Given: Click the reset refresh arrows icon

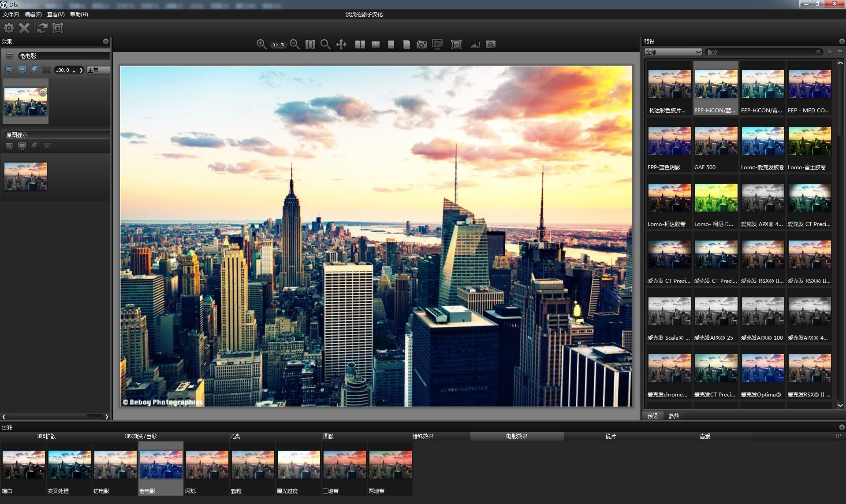Looking at the screenshot, I should pos(42,28).
